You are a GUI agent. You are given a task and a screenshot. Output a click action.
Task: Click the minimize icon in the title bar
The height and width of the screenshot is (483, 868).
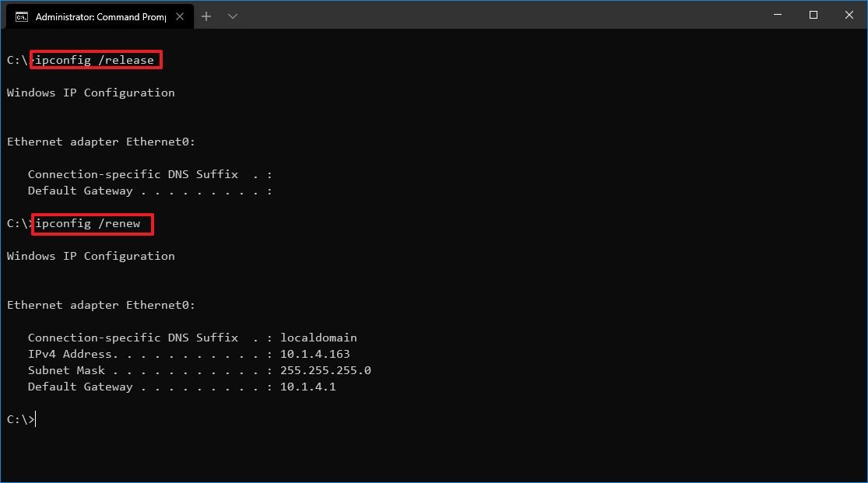pos(777,15)
